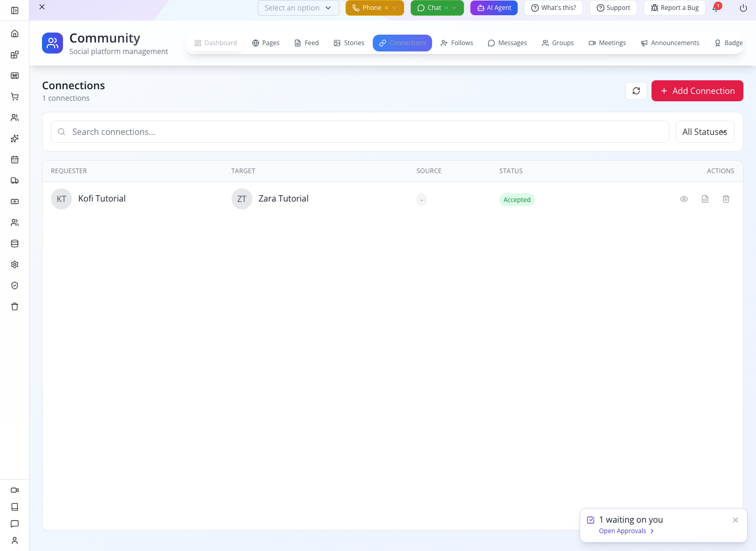The image size is (756, 551).
Task: Click the What's this? help button
Action: (553, 8)
